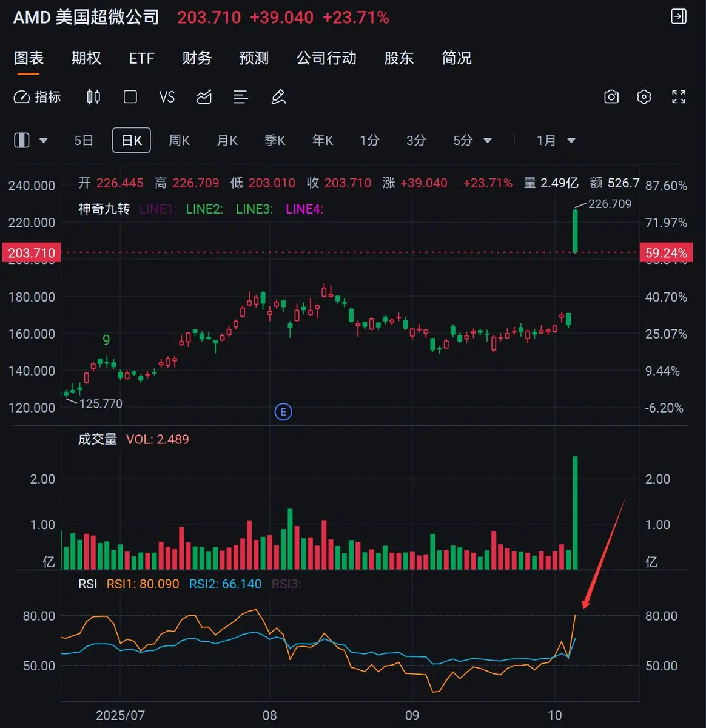
Task: Click the LINE1 legend label
Action: pos(157,209)
